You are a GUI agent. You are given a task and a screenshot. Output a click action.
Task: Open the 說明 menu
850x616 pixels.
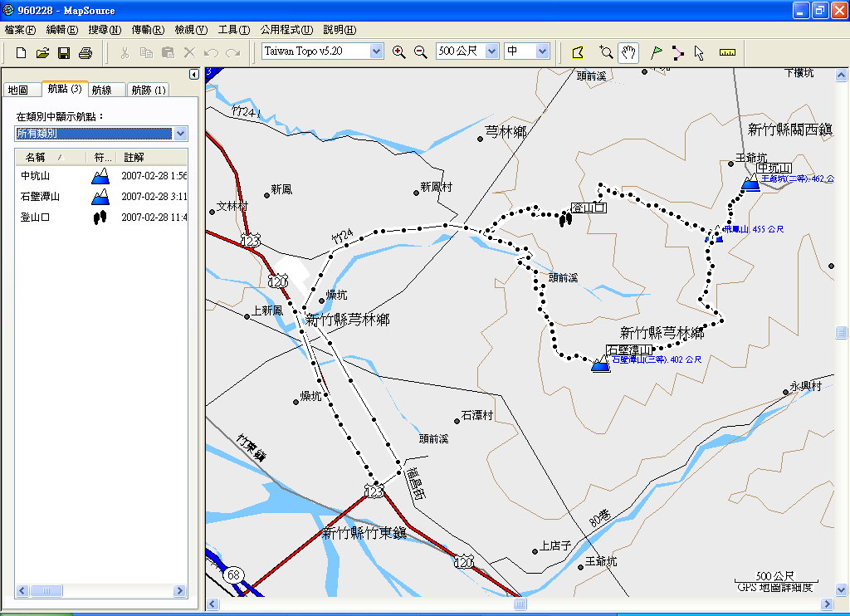[340, 30]
